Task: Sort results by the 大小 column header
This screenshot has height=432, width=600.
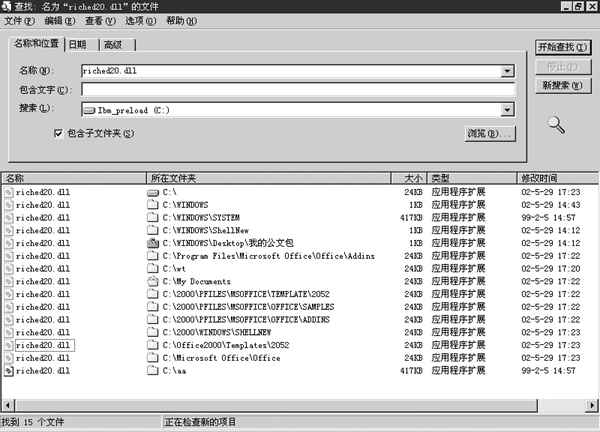Action: coord(409,178)
